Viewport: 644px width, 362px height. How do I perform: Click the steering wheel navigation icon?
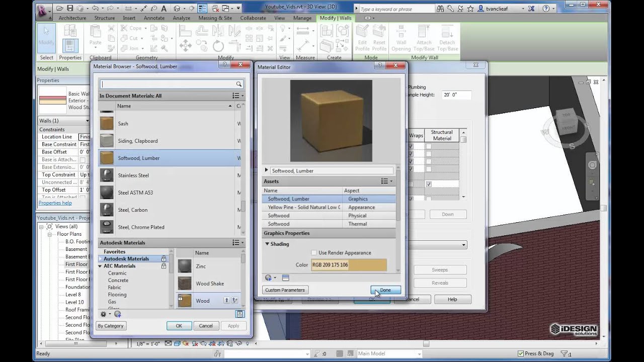(592, 165)
